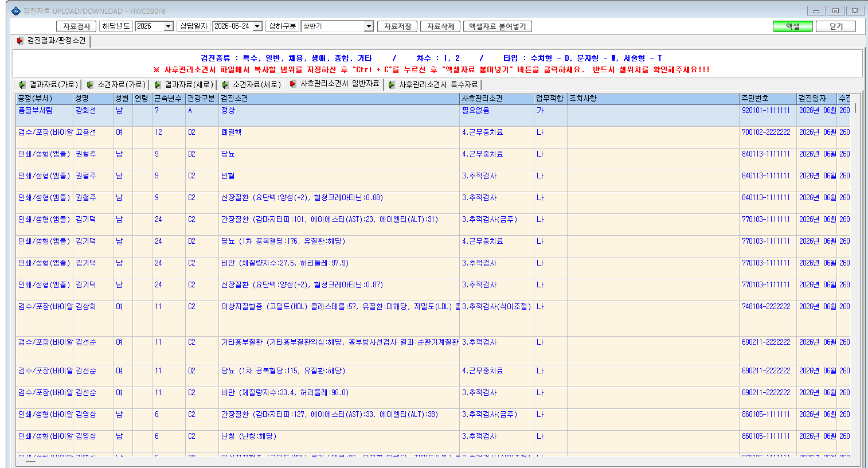Click the green 엑셀 button

793,26
